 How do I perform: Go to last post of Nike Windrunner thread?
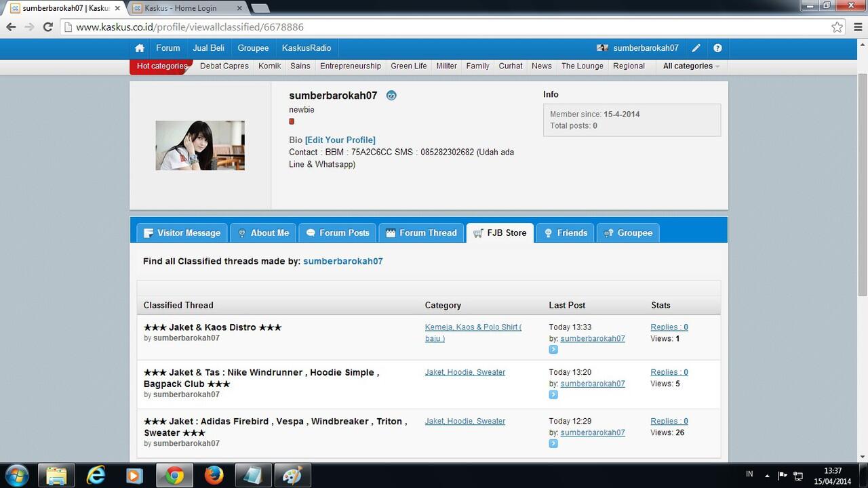(553, 394)
